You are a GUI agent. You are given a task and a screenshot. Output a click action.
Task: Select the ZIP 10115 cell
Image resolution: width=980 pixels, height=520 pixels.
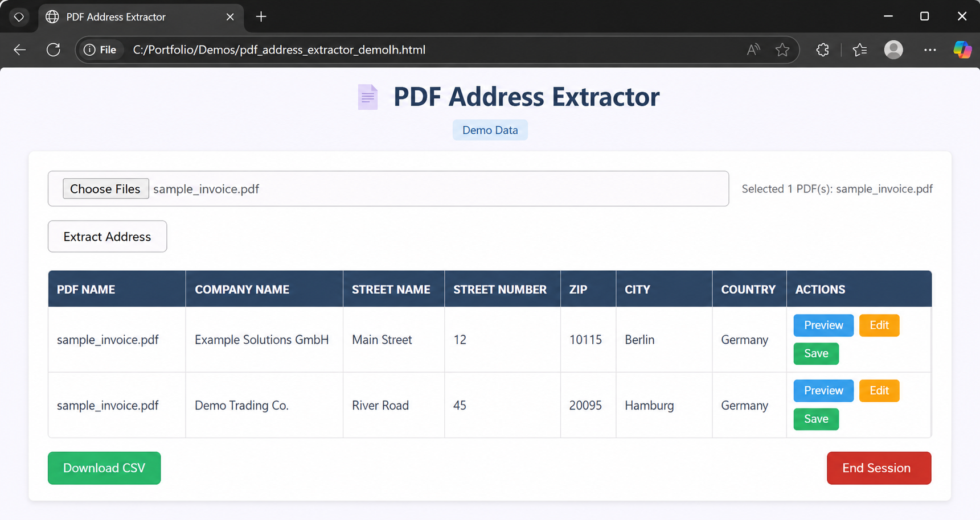click(588, 340)
